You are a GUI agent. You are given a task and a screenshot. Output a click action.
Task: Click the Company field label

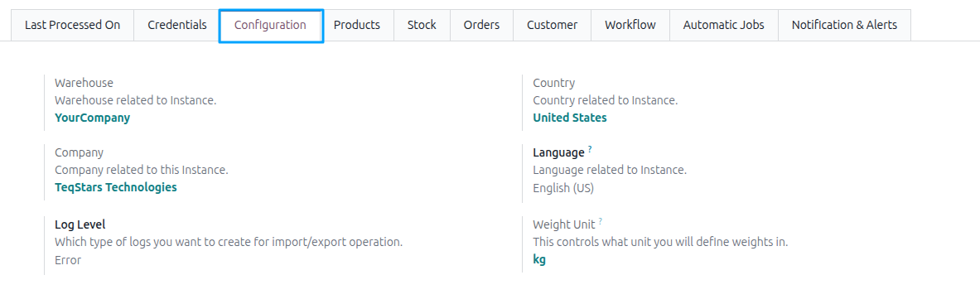[80, 152]
